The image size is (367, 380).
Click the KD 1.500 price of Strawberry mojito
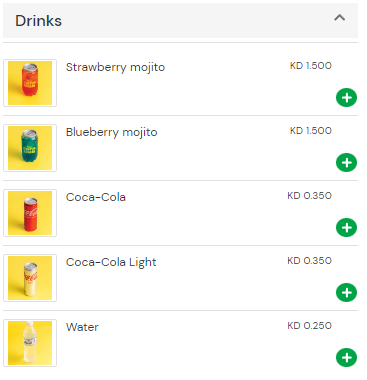pyautogui.click(x=311, y=66)
